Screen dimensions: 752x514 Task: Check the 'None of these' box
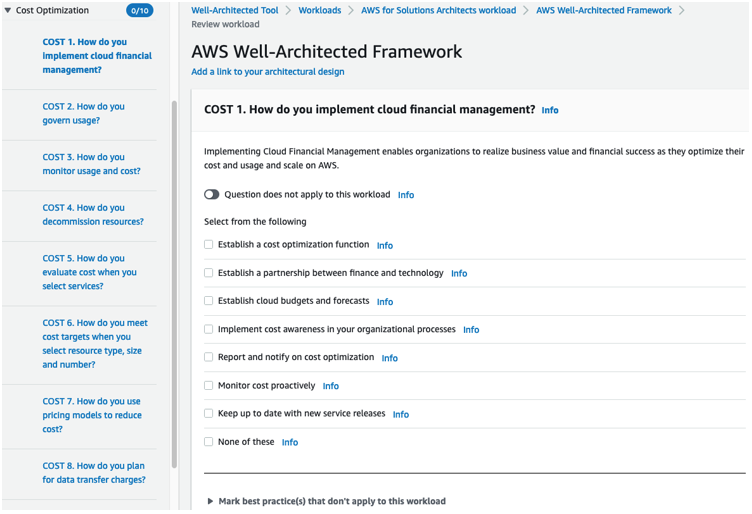(208, 442)
